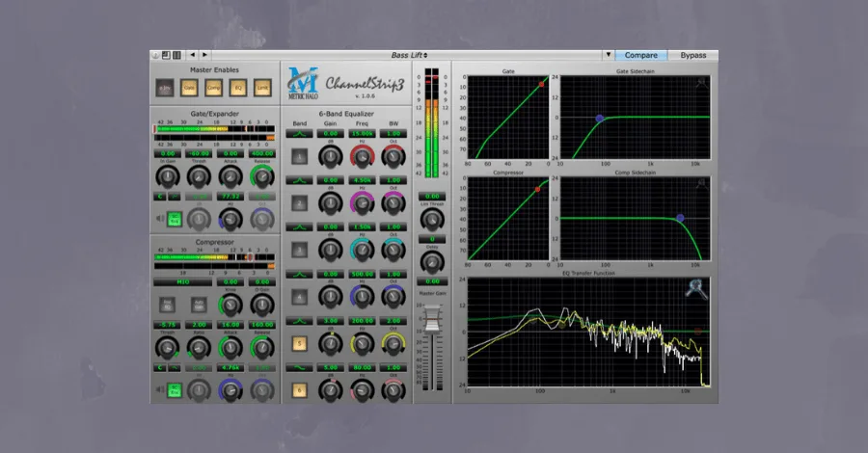The width and height of the screenshot is (868, 453).
Task: Open band 3 filter type selector
Action: tap(300, 226)
